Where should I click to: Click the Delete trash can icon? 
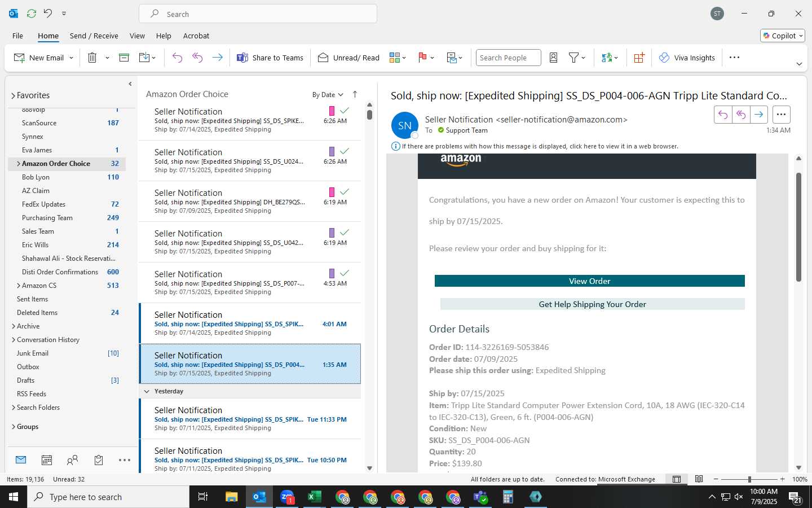(x=92, y=58)
